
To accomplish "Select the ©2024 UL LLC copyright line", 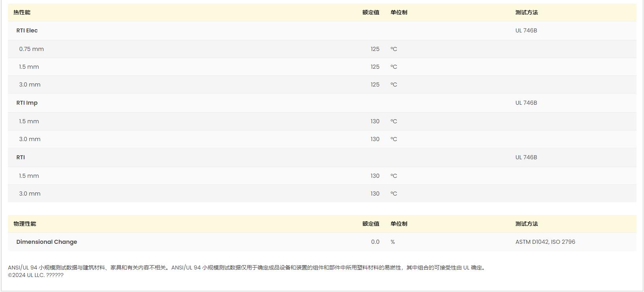I will (x=36, y=275).
